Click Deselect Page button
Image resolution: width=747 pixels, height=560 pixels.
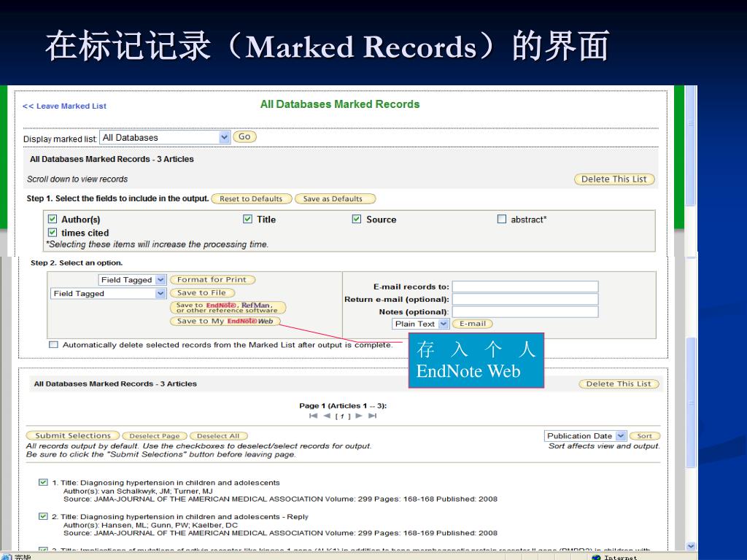[155, 436]
